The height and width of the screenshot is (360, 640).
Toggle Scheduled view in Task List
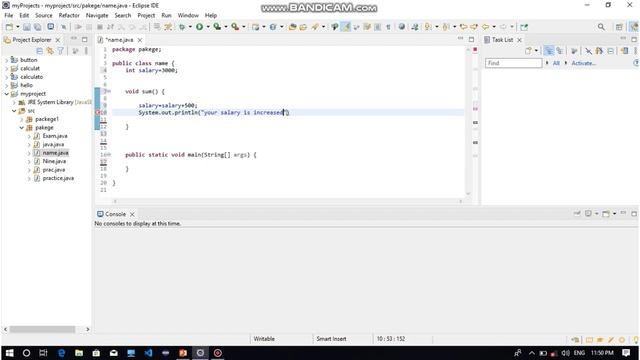(560, 51)
